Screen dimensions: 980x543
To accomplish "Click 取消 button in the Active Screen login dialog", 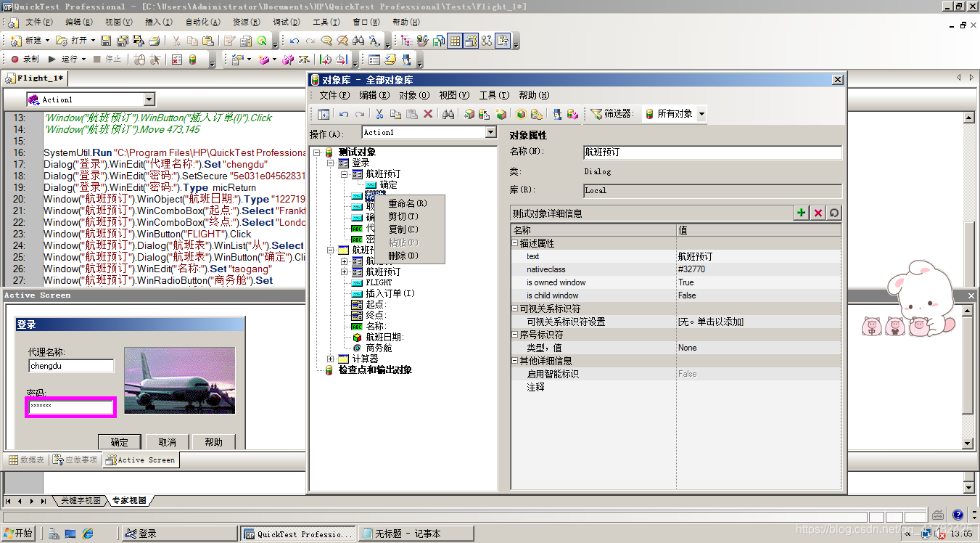I will pyautogui.click(x=167, y=442).
